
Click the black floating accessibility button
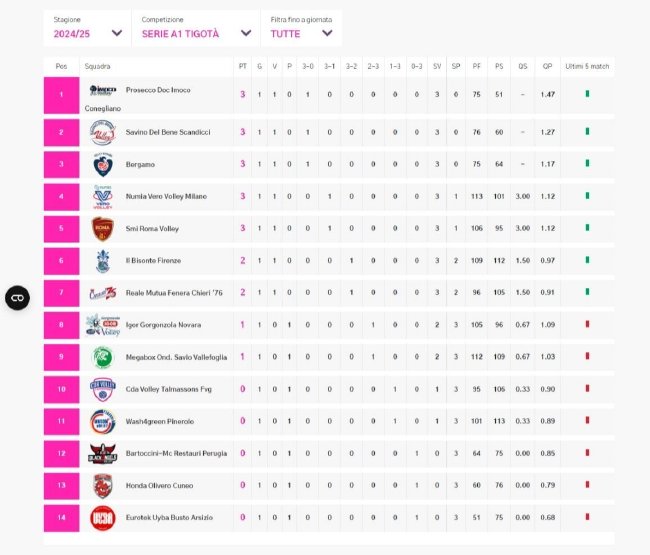click(17, 298)
